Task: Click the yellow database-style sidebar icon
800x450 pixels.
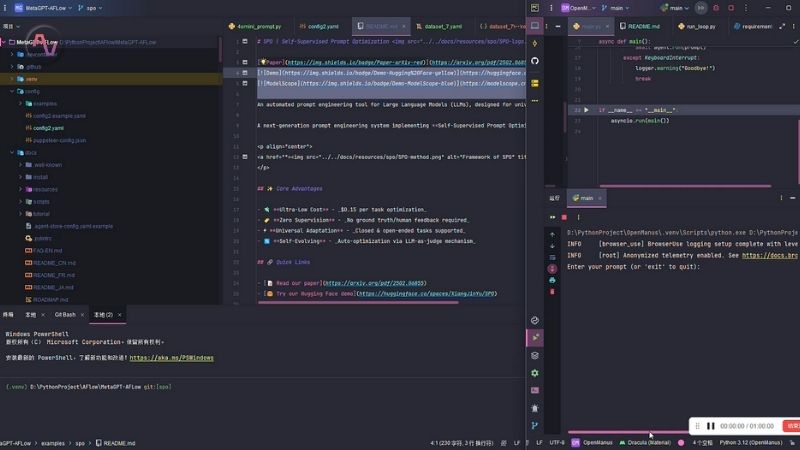Action: point(535,83)
